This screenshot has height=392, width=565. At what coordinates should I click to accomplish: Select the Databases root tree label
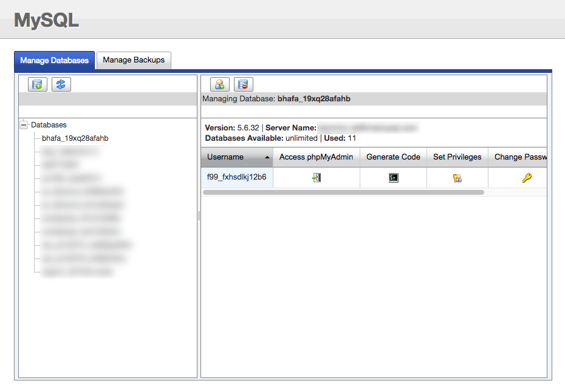pos(49,125)
